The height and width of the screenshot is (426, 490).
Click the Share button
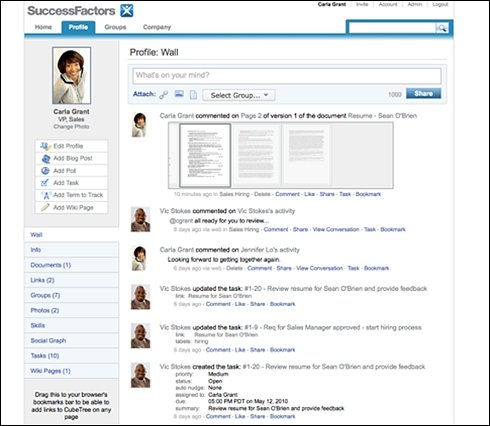pos(423,93)
